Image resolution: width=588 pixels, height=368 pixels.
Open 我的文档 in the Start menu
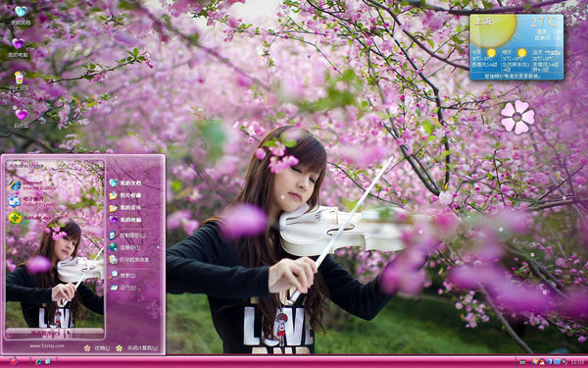[x=125, y=183]
